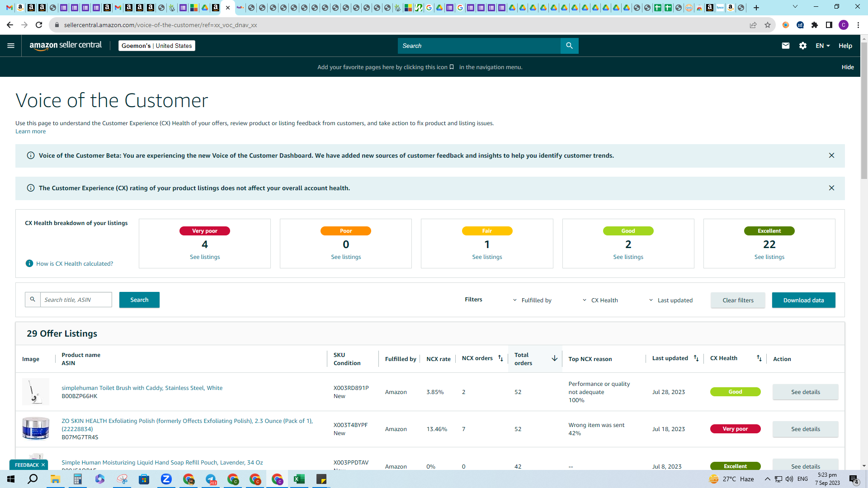Image resolution: width=868 pixels, height=488 pixels.
Task: Click the search magnifier button in header
Action: [569, 46]
